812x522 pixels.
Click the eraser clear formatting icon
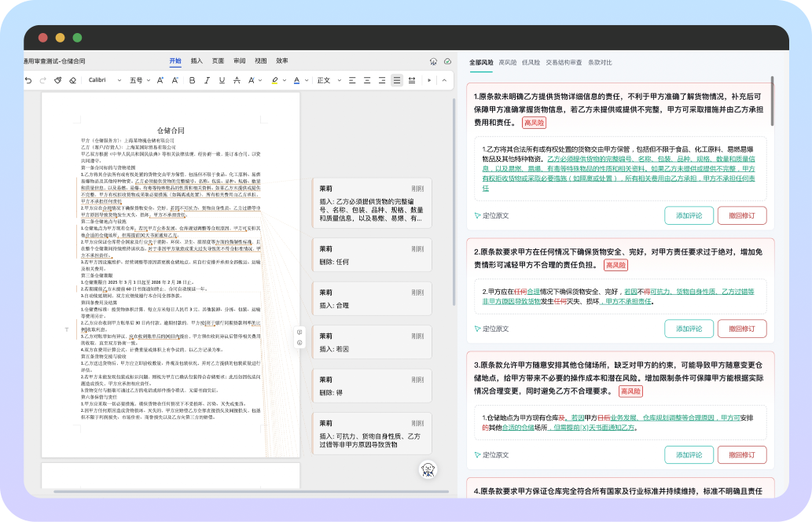pos(72,80)
